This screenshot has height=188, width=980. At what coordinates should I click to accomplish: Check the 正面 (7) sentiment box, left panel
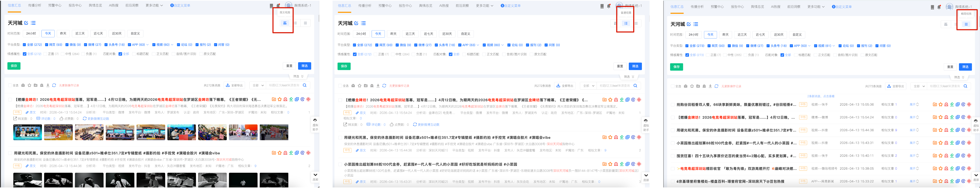[x=46, y=54]
